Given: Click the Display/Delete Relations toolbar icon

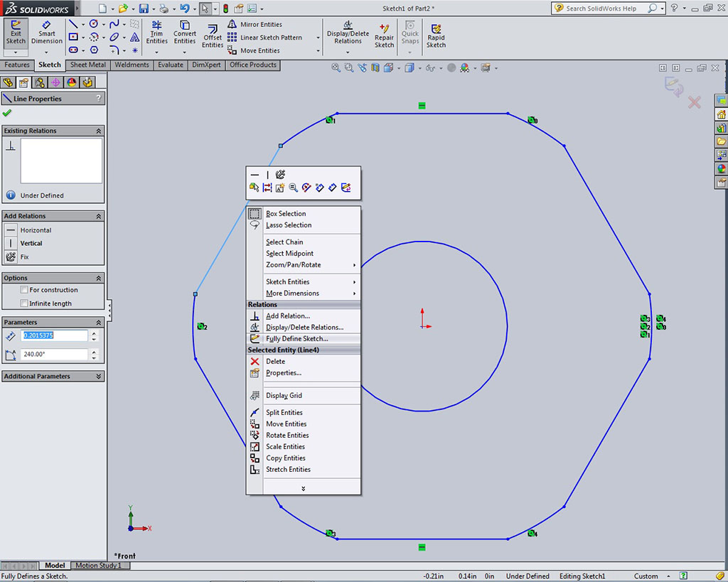Looking at the screenshot, I should (348, 32).
